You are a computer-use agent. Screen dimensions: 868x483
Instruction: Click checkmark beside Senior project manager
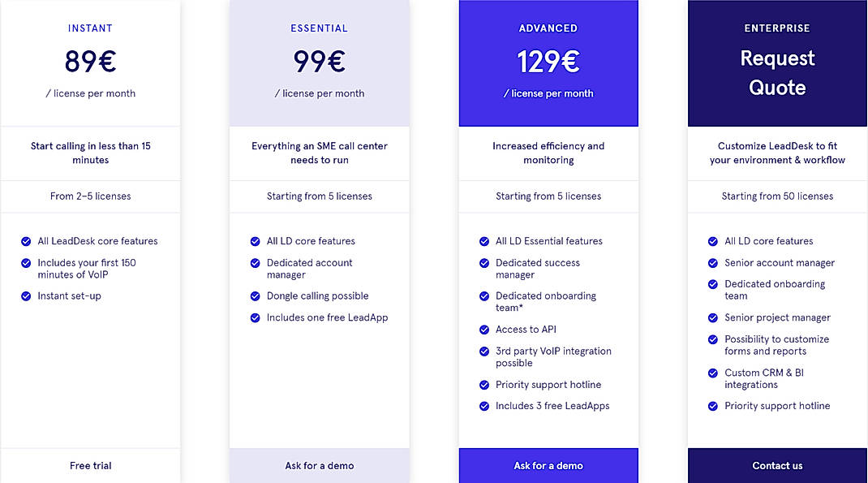click(x=713, y=317)
